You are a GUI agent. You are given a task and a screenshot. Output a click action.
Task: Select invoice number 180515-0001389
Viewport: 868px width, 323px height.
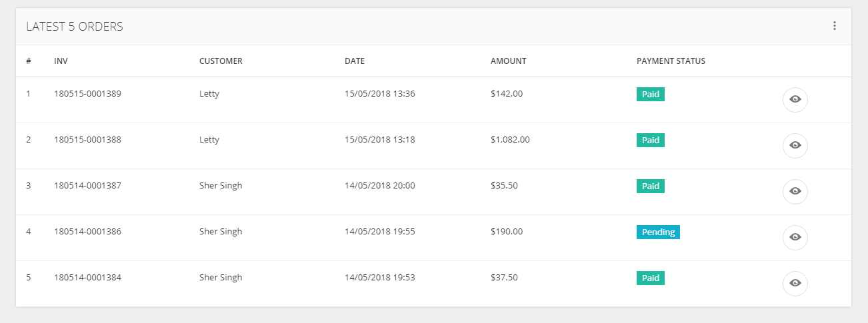(x=87, y=94)
